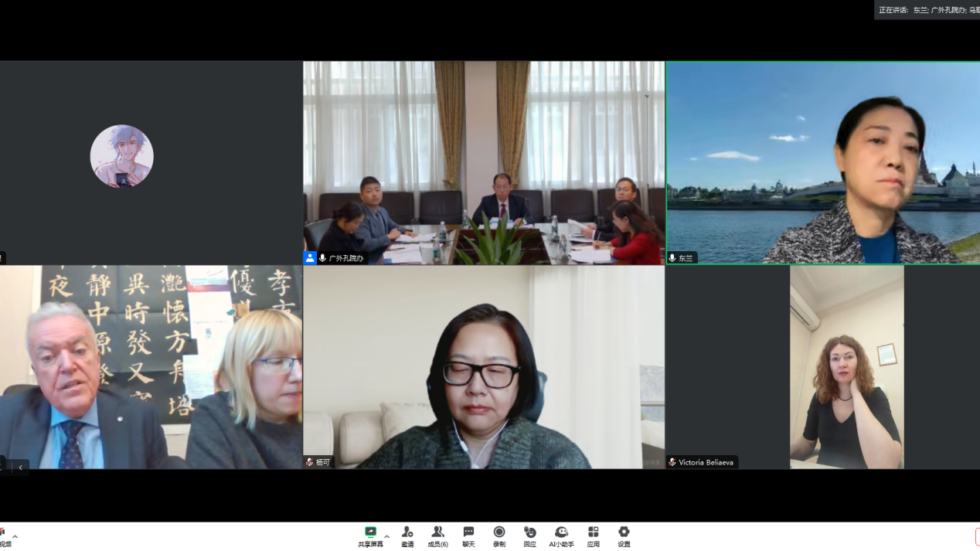Click the previous page arrow on video grid
The width and height of the screenshot is (980, 551).
pyautogui.click(x=20, y=467)
